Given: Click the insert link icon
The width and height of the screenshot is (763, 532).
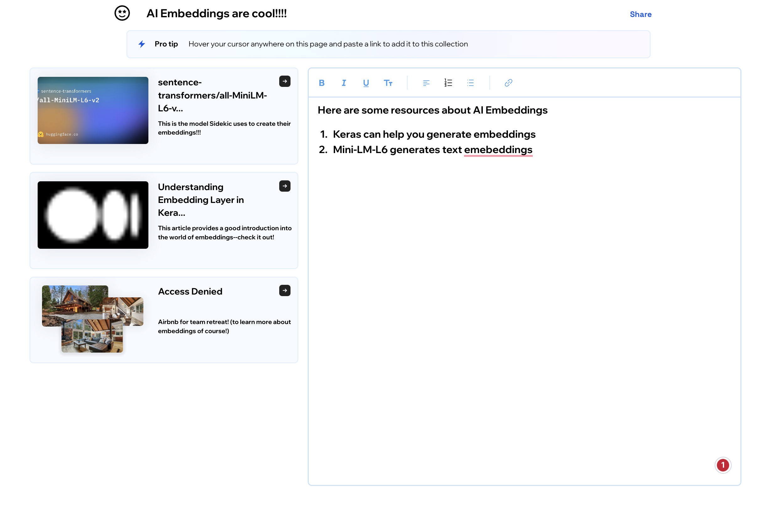Looking at the screenshot, I should click(x=508, y=83).
